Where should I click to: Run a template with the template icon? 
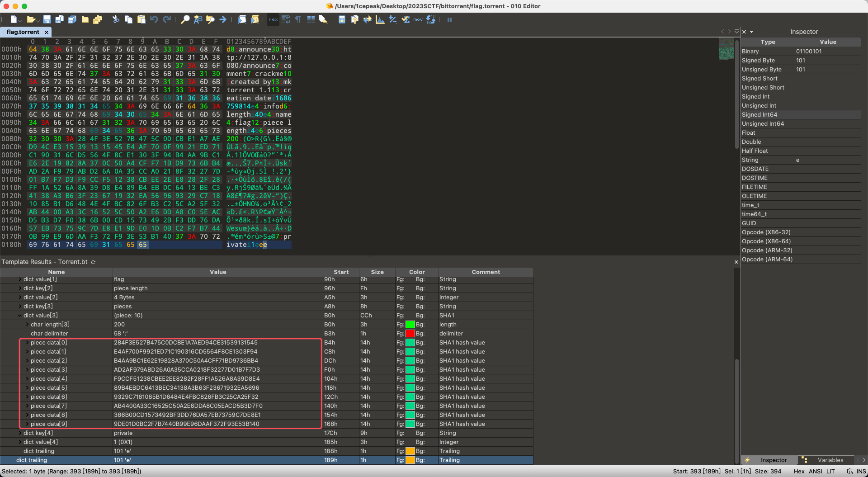(255, 19)
